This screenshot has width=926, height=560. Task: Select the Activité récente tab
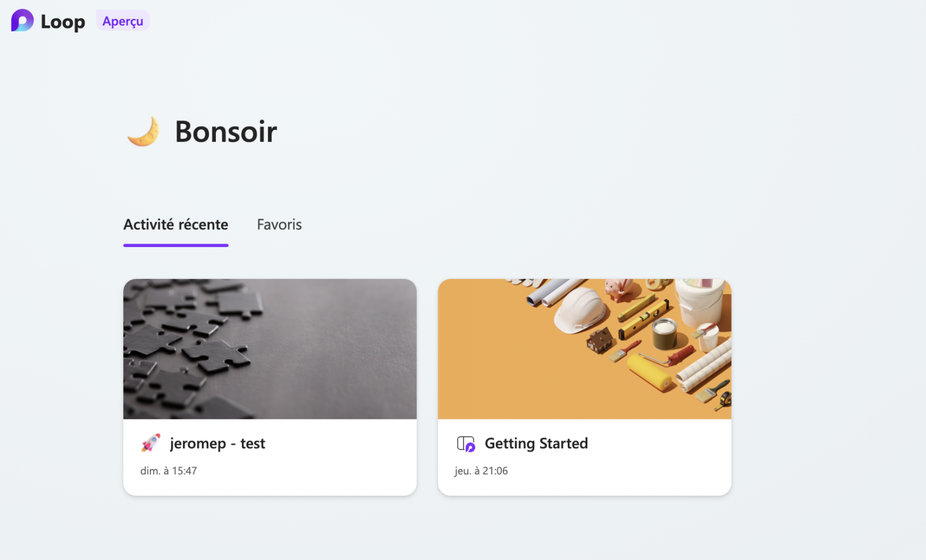(x=176, y=224)
